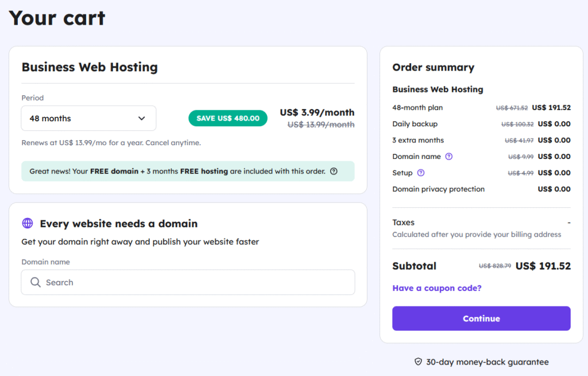Click the US$ 3.99/month price
The width and height of the screenshot is (588, 376).
(x=317, y=113)
